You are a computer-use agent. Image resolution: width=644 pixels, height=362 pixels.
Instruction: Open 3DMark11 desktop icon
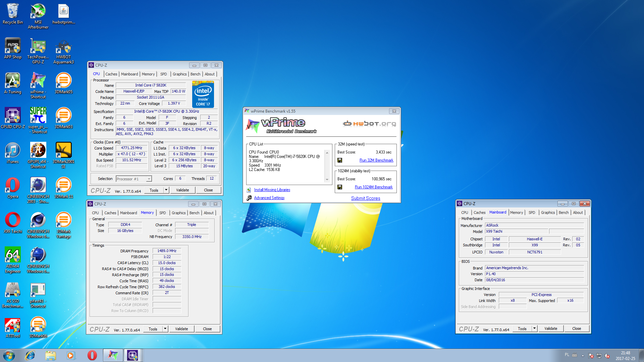coord(63,188)
